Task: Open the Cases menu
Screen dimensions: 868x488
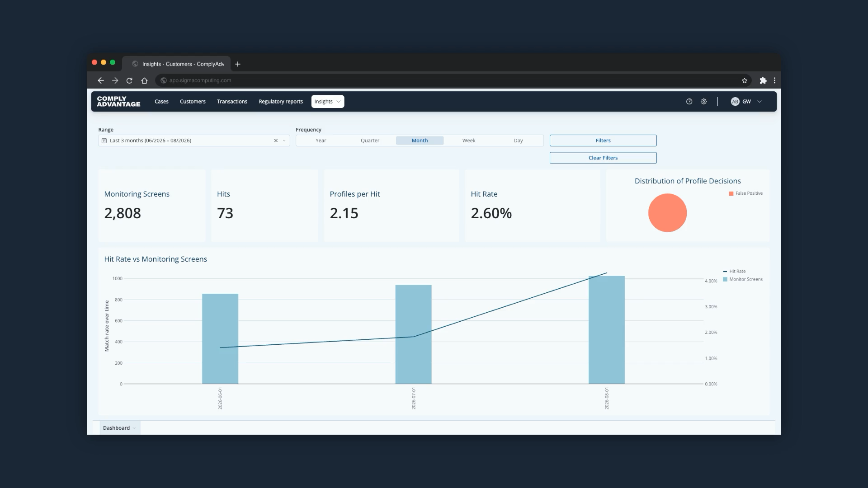Action: (x=161, y=102)
